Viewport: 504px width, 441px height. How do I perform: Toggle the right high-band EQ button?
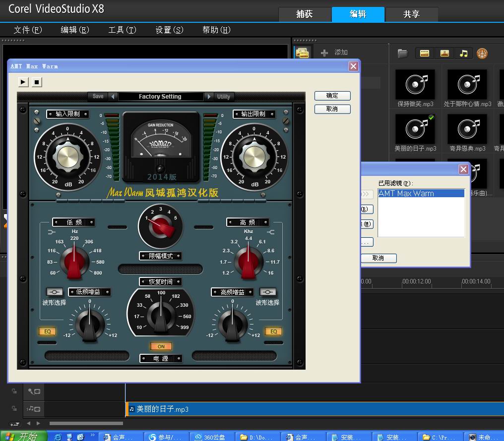(273, 331)
